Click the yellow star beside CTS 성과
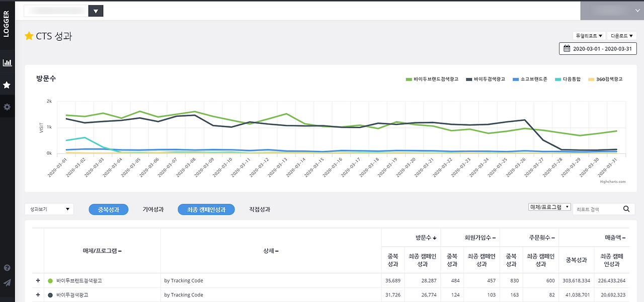This screenshot has width=644, height=302. (29, 36)
